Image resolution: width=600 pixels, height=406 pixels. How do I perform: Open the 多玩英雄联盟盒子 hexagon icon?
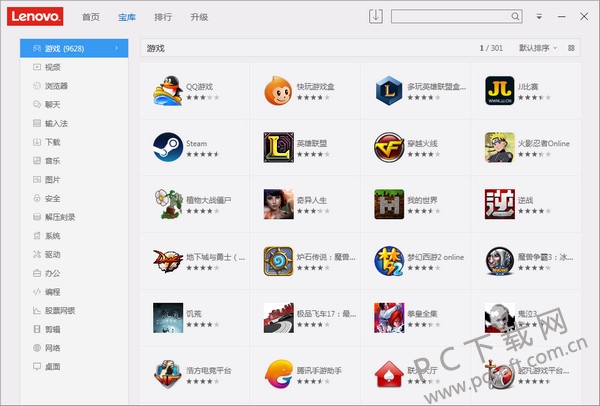click(389, 90)
